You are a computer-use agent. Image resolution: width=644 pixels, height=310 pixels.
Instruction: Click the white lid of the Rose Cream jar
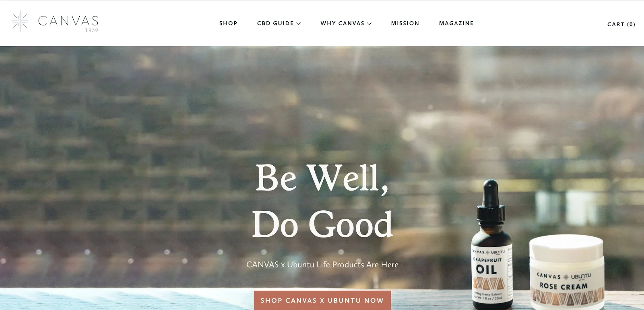pos(567,246)
